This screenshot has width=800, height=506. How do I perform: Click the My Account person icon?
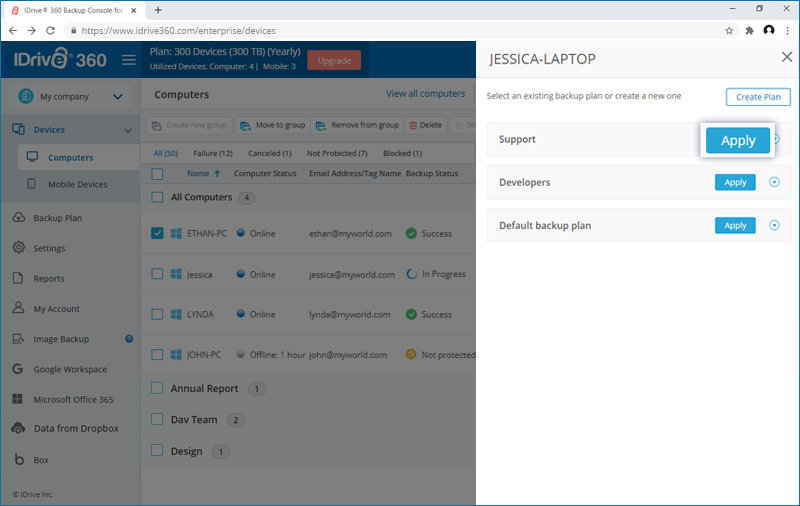point(18,308)
